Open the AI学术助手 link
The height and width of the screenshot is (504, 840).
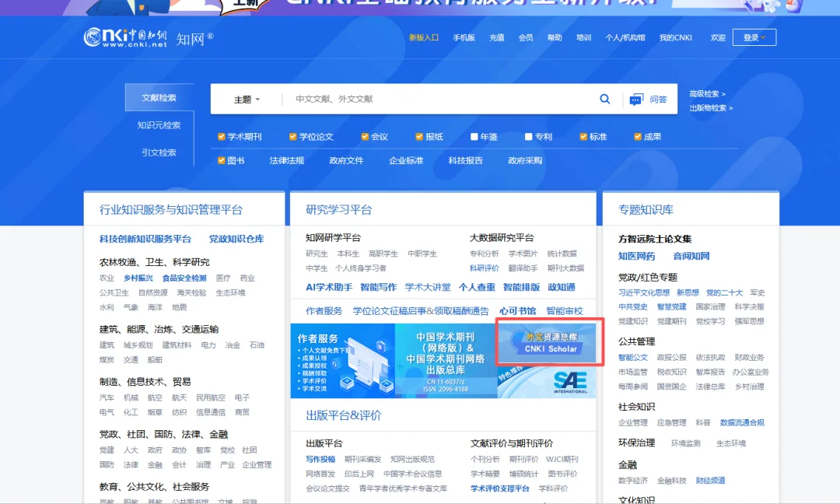[329, 287]
